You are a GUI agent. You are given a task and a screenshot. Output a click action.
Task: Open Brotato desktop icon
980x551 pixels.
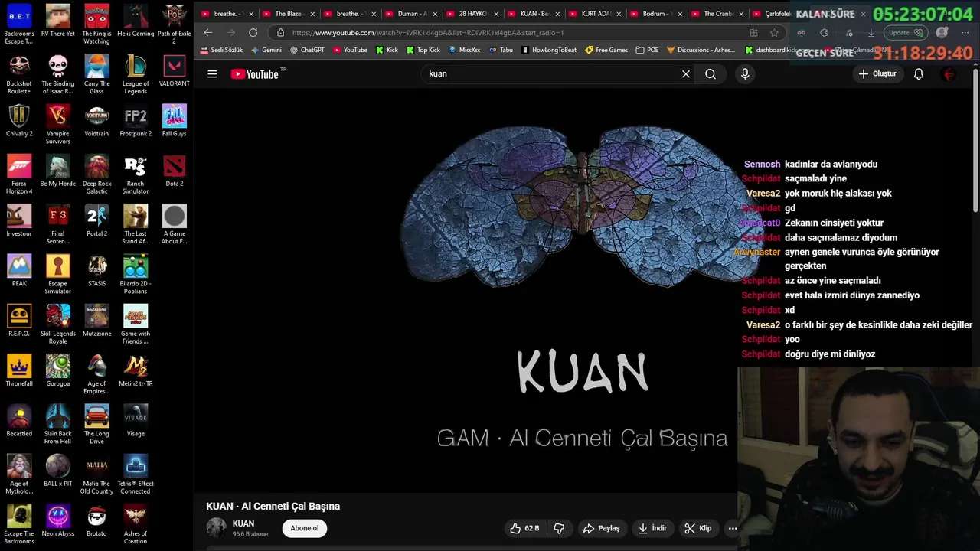coord(96,520)
